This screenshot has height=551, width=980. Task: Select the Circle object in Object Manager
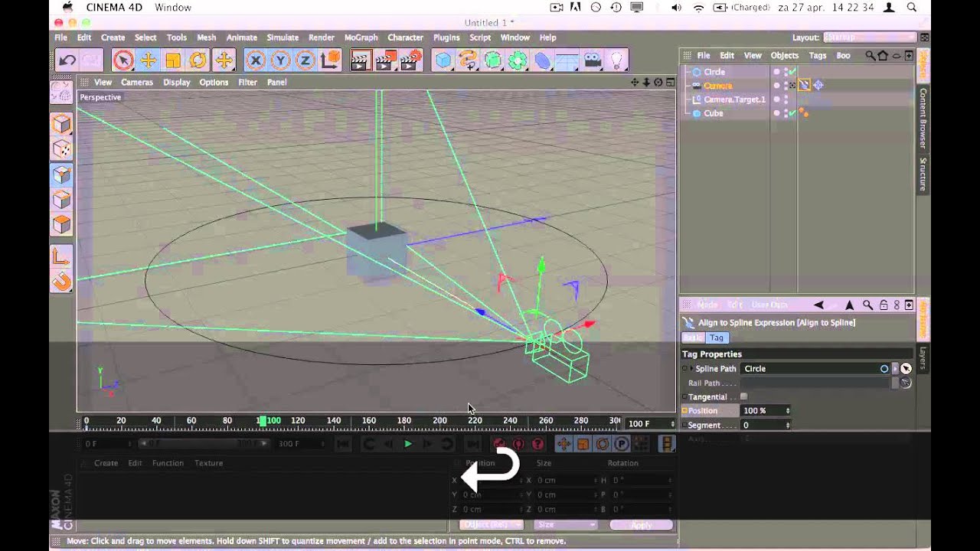coord(714,72)
